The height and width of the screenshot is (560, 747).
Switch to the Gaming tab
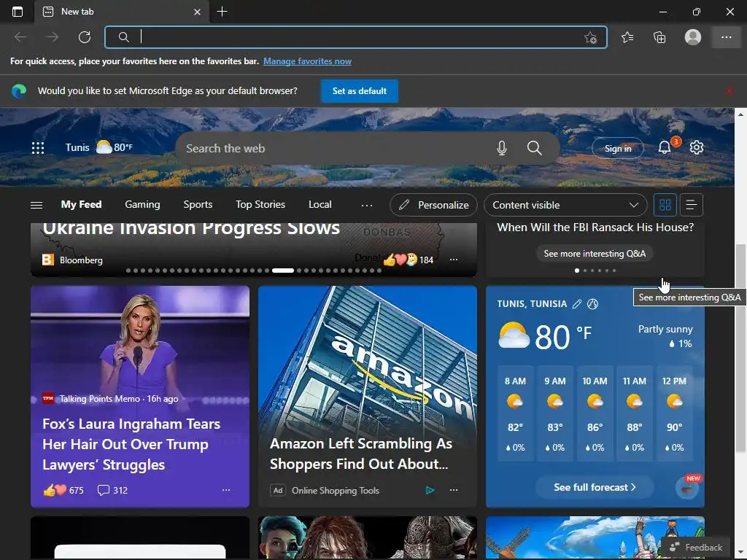[x=142, y=204]
